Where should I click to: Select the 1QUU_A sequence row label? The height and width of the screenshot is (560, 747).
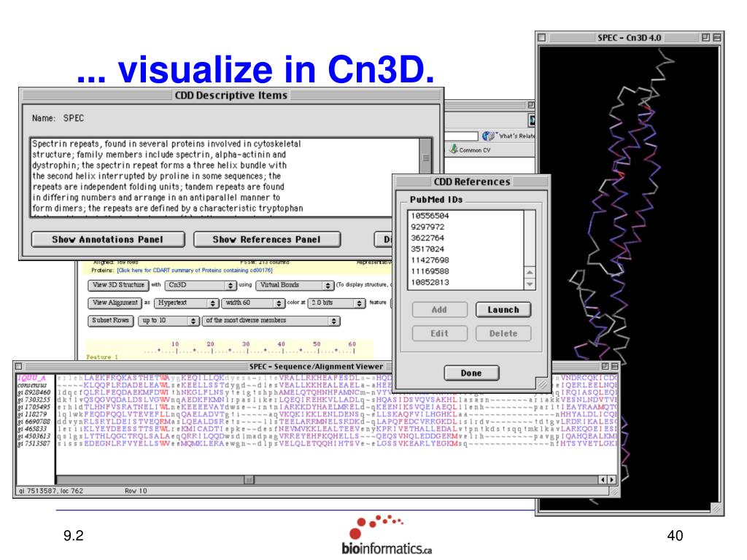coord(31,378)
